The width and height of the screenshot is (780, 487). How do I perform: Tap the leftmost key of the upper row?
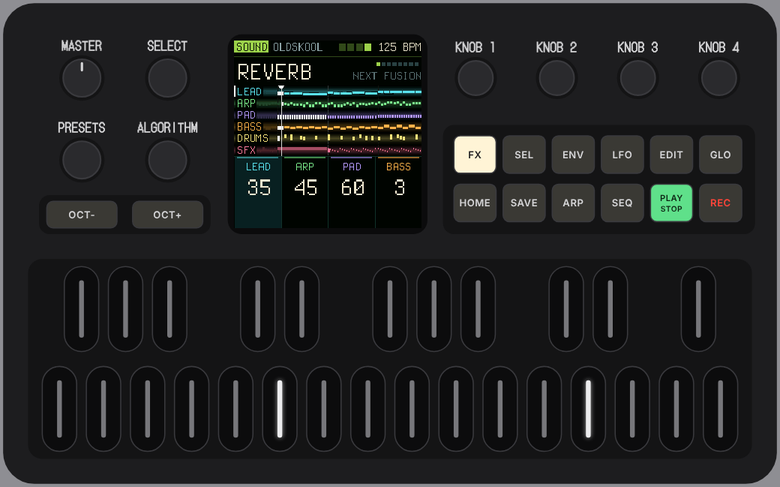click(81, 309)
